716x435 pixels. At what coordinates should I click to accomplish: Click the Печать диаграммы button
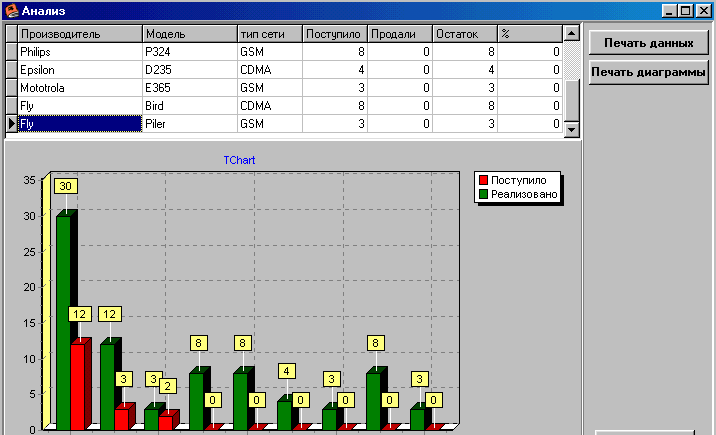click(648, 72)
